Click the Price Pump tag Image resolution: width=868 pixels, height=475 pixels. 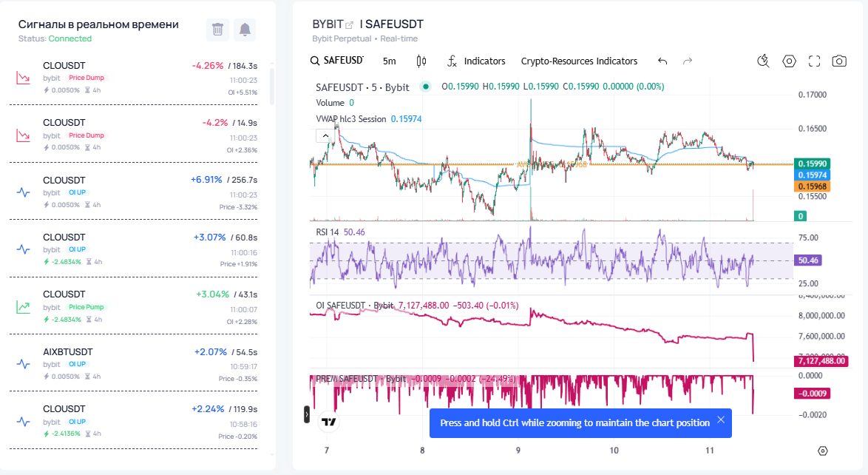click(x=87, y=307)
